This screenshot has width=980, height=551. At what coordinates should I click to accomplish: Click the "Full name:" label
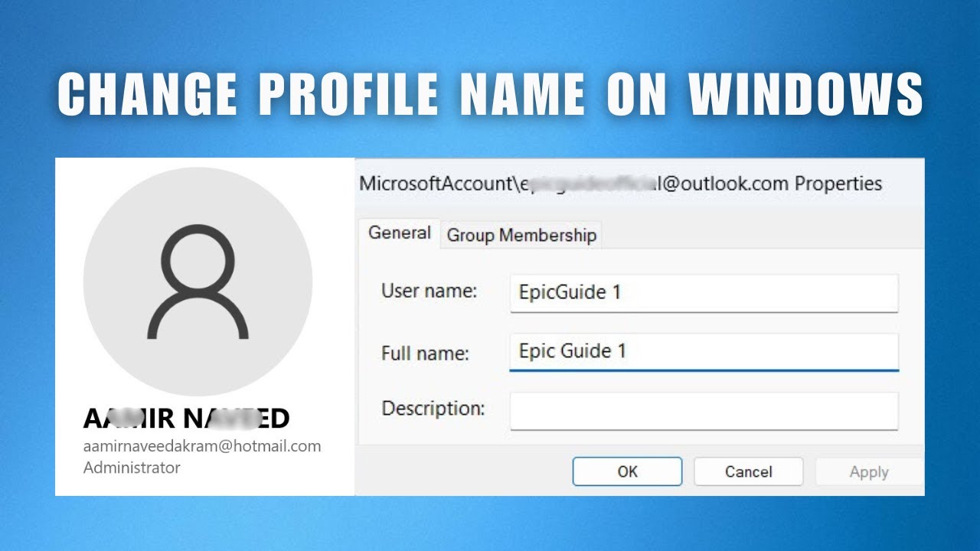pyautogui.click(x=425, y=353)
